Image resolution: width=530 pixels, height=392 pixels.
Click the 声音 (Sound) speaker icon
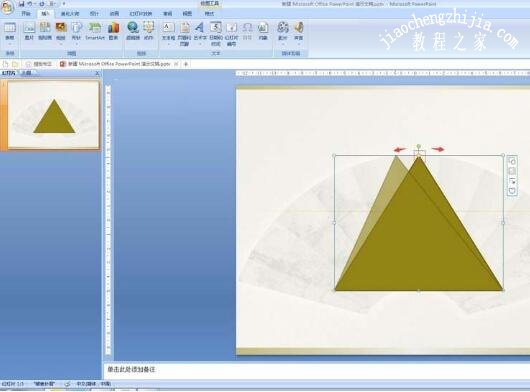pyautogui.click(x=298, y=28)
